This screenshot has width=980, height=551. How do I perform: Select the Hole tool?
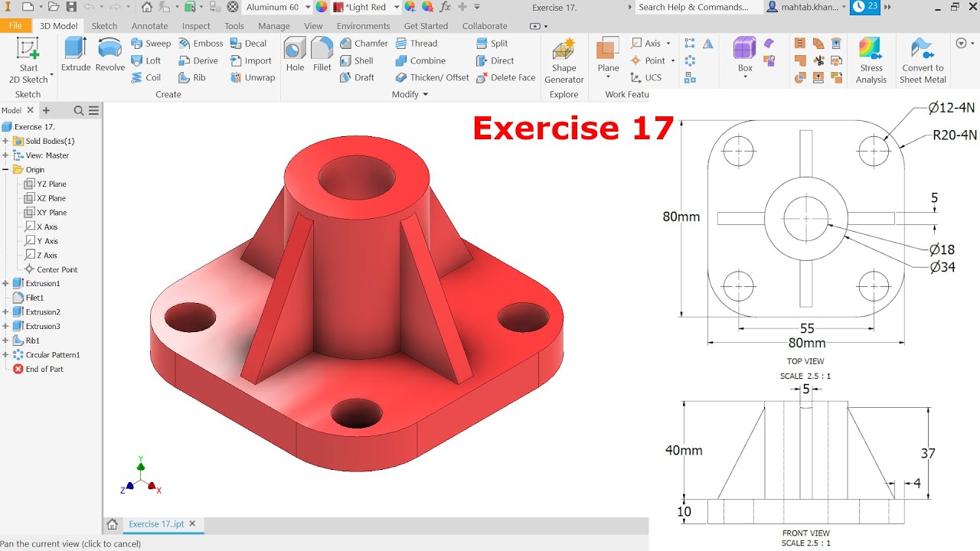[295, 54]
